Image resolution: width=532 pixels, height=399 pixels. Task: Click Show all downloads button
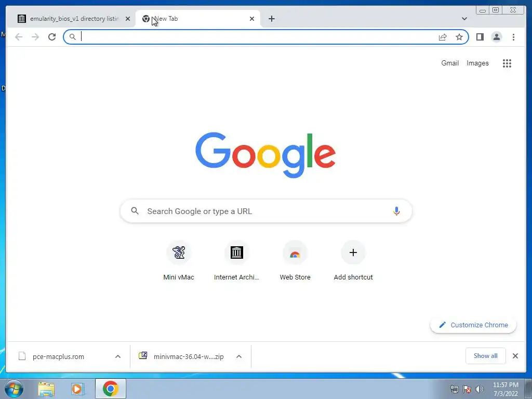tap(486, 356)
